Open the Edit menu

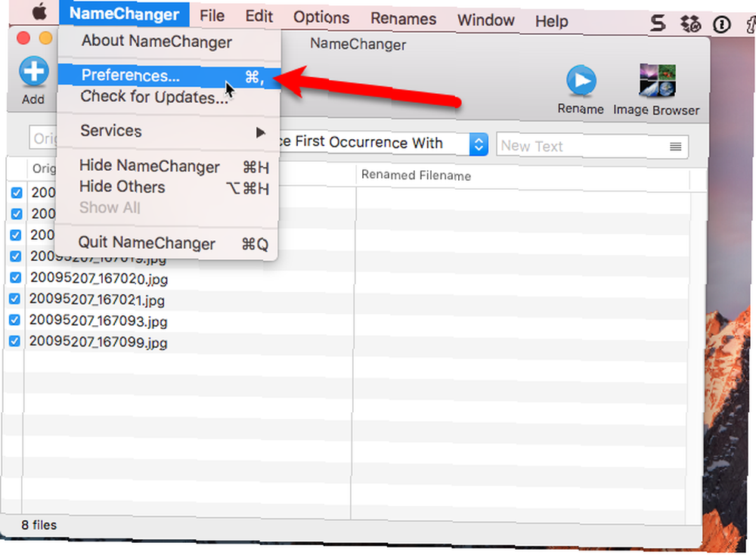tap(259, 17)
